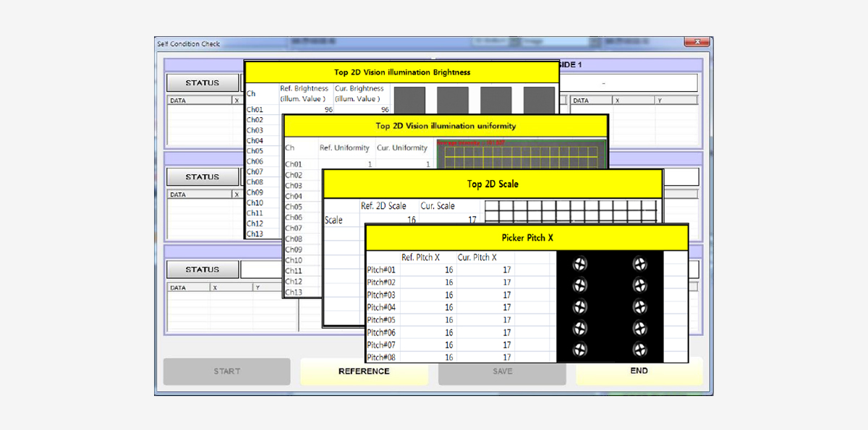This screenshot has width=868, height=430.
Task: Click the X column header under SIDE 1
Action: (x=634, y=100)
